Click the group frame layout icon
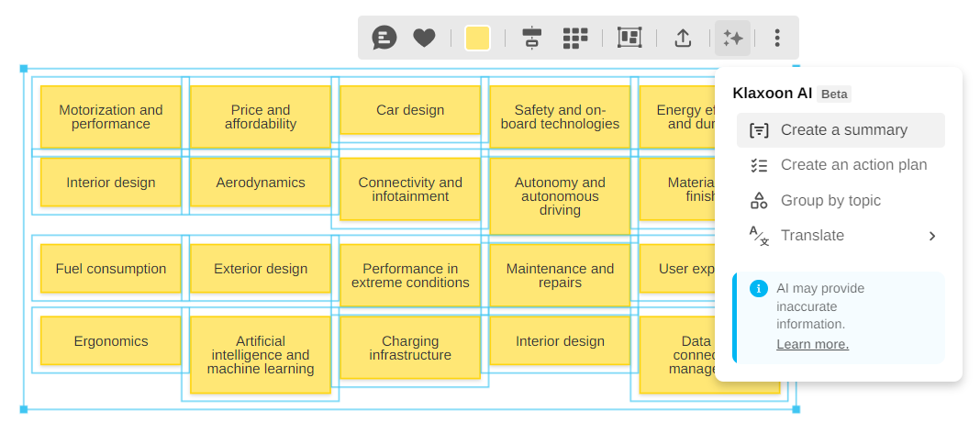The width and height of the screenshot is (980, 433). point(629,38)
